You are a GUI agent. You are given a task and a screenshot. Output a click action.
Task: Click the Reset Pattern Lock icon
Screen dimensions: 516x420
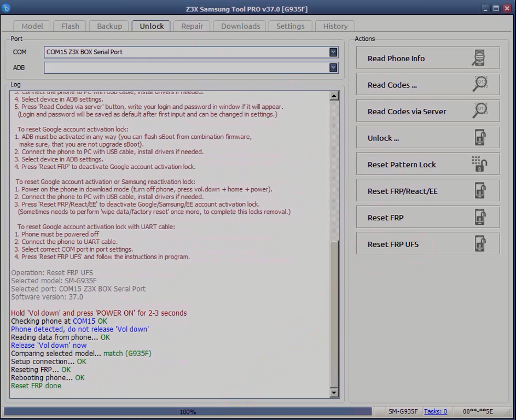[x=479, y=164]
